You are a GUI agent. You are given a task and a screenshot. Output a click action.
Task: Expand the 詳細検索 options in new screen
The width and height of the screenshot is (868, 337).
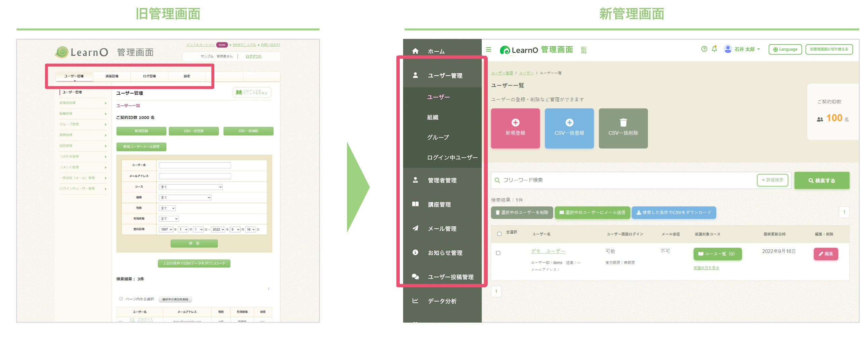tap(772, 180)
